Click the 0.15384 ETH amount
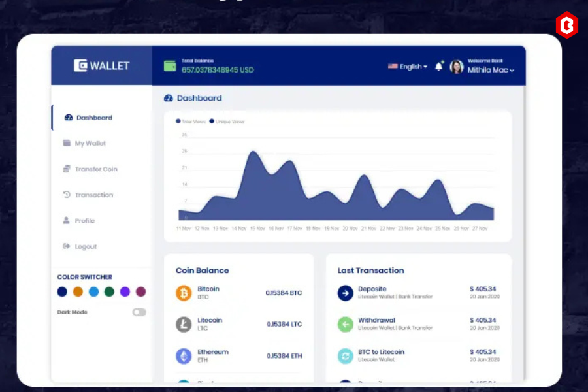Image resolution: width=588 pixels, height=392 pixels. click(x=284, y=356)
